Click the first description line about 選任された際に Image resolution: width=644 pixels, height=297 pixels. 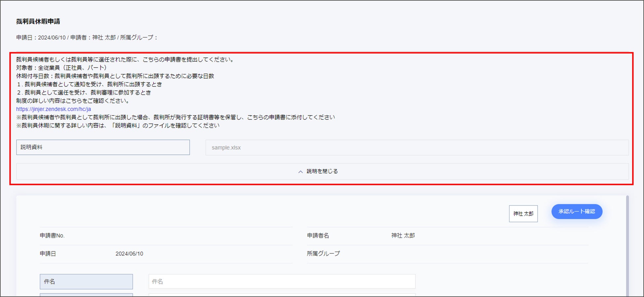point(125,59)
